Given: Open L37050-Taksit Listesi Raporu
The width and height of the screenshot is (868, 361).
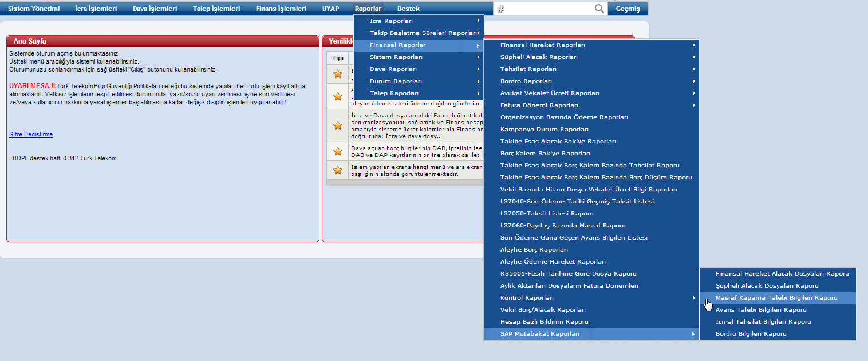Looking at the screenshot, I should coord(591,214).
